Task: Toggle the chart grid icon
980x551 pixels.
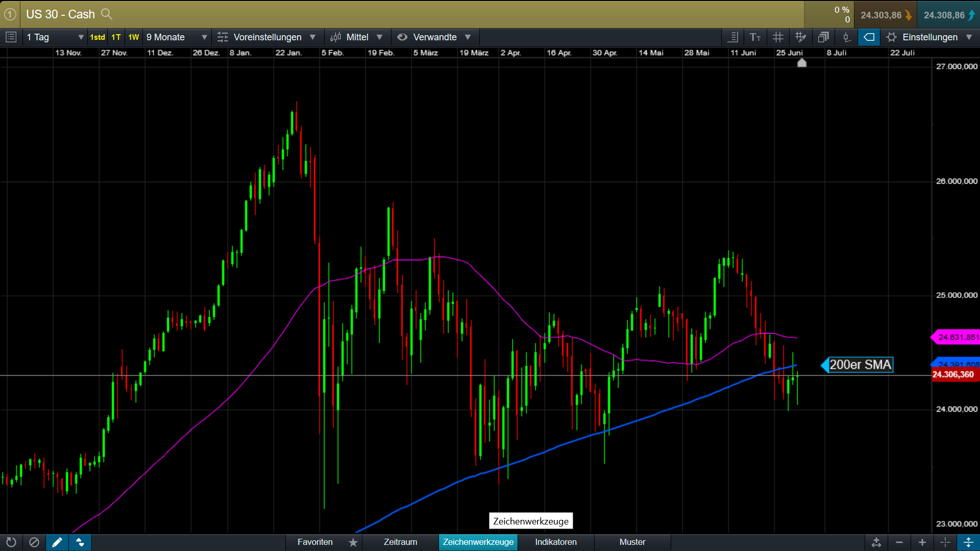Action: point(778,37)
